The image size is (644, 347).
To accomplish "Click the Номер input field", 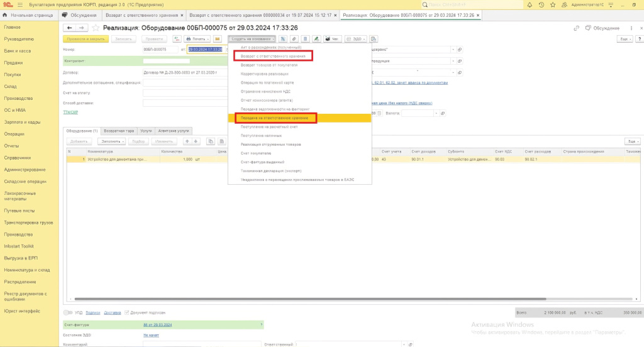I will [160, 49].
